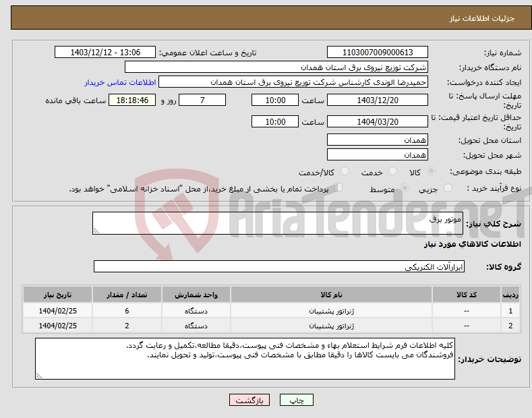Click the price validity date 1404/03/20

tap(378, 121)
